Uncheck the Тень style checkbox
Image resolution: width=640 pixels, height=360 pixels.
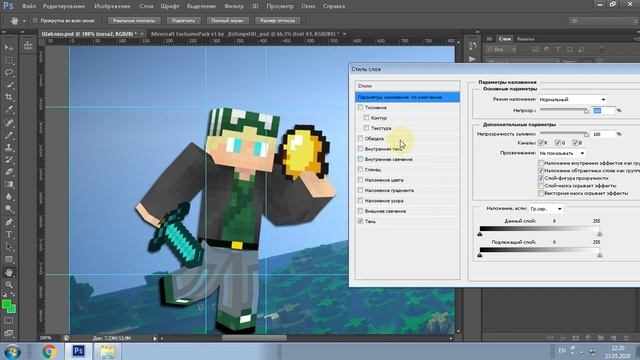[360, 221]
